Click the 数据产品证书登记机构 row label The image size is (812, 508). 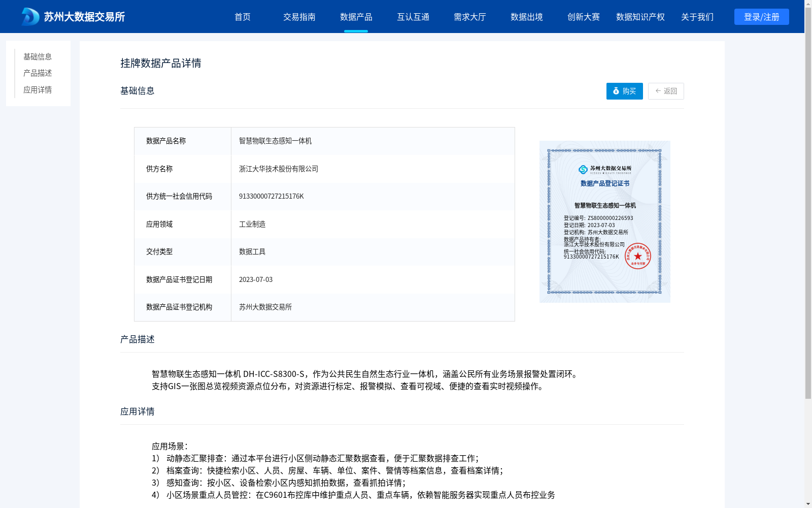pos(179,307)
